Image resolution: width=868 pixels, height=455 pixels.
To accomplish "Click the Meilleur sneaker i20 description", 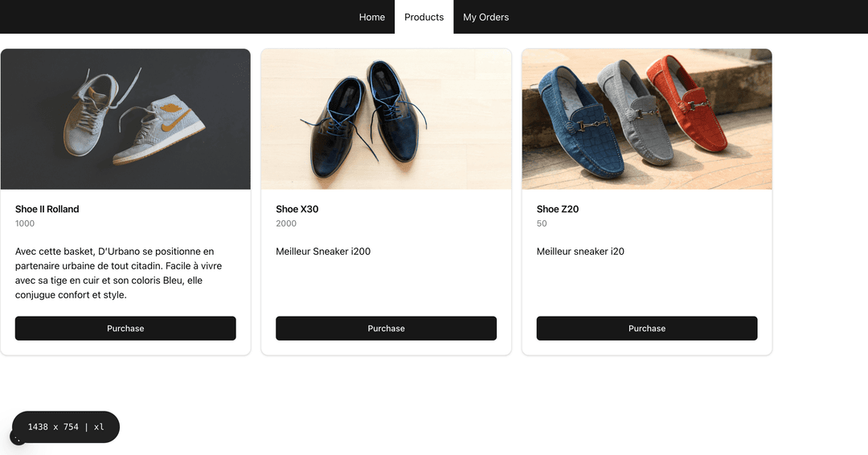I will (580, 252).
